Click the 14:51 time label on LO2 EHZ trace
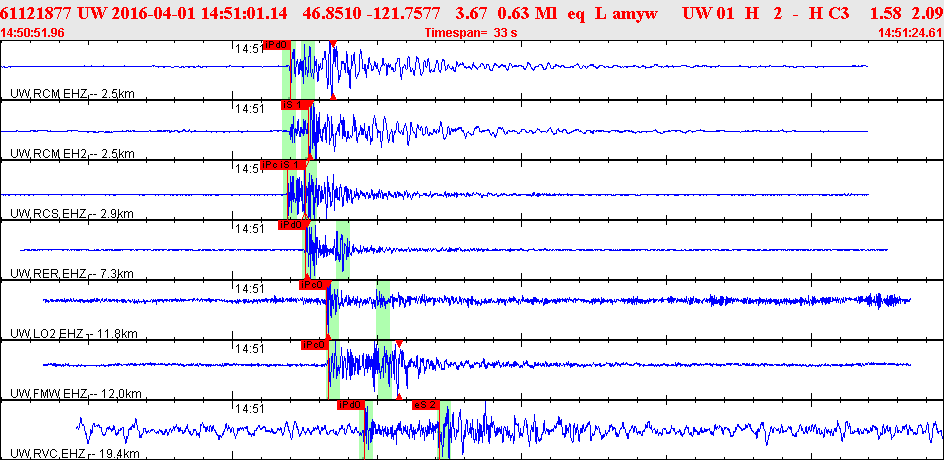This screenshot has width=944, height=460. tap(249, 289)
